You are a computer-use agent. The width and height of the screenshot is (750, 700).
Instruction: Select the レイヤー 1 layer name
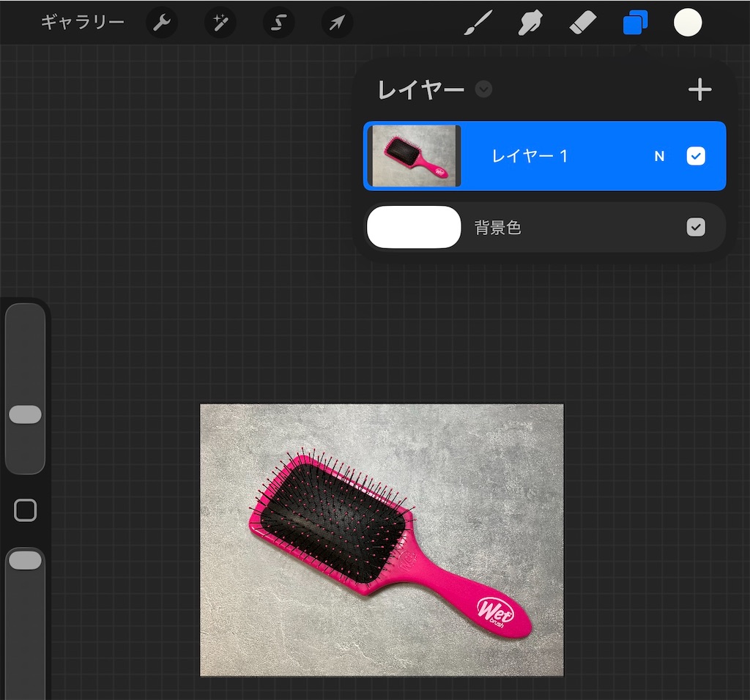point(530,156)
